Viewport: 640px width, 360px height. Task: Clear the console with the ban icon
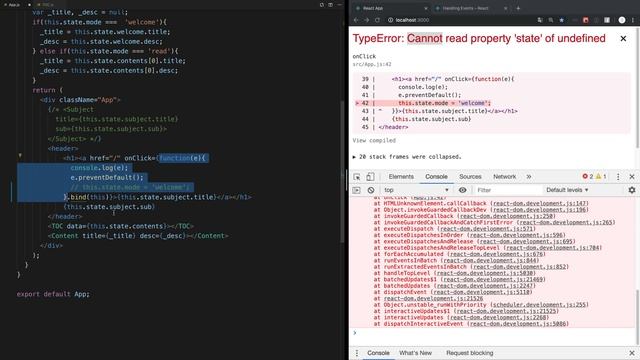coord(371,190)
